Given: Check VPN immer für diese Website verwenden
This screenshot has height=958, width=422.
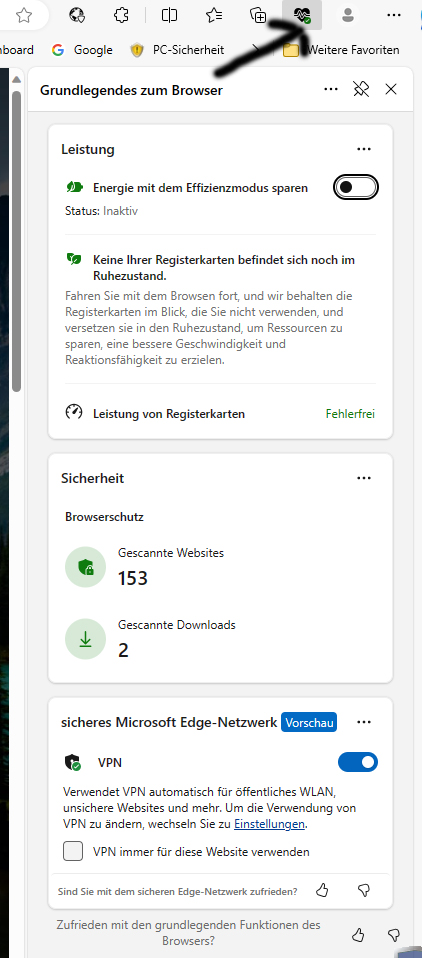Looking at the screenshot, I should coord(73,851).
